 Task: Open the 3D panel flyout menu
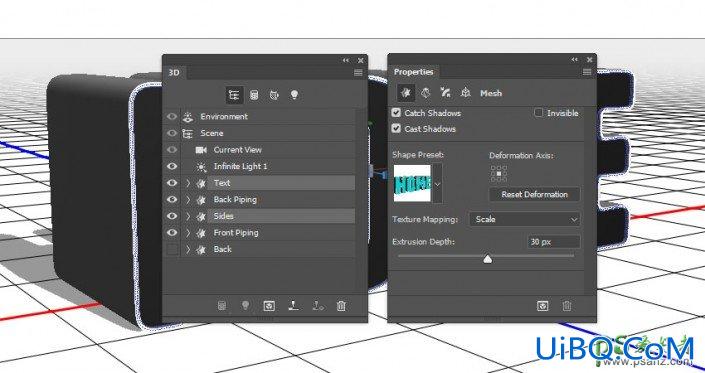[358, 72]
